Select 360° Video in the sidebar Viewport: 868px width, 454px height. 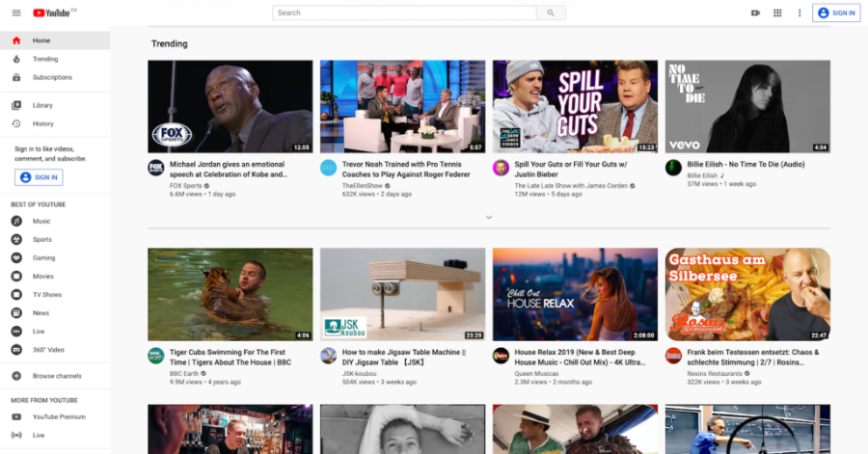coord(55,350)
